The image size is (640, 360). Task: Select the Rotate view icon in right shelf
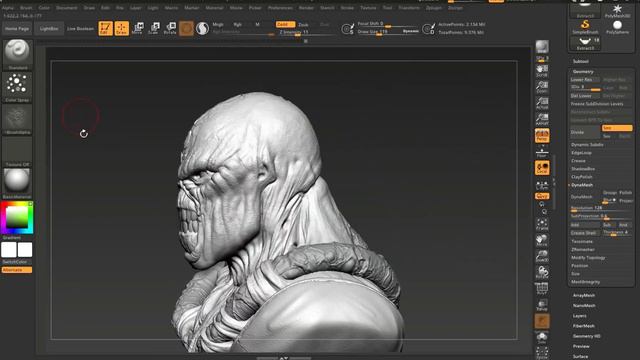point(542,272)
